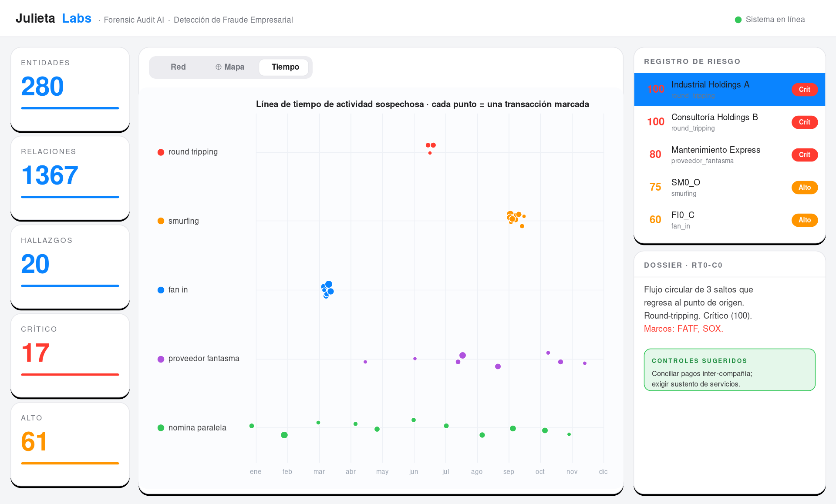Click the fan in legend label

click(x=178, y=290)
